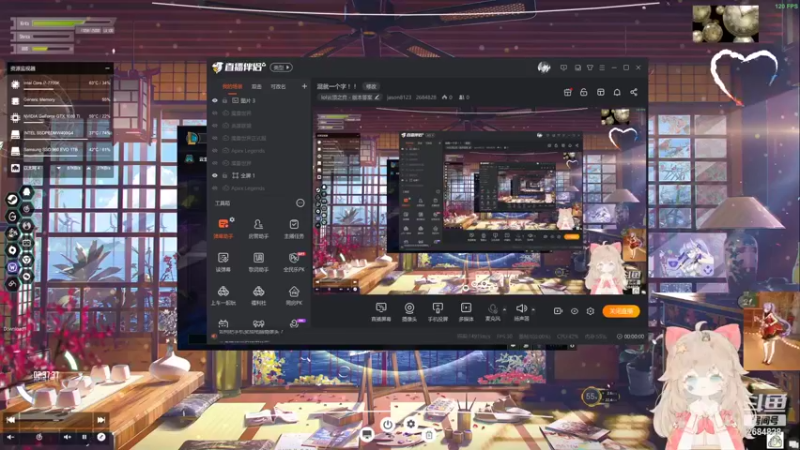Screen dimensions: 800x450
Task: Toggle visibility of the 全屏 1 source
Action: (x=215, y=176)
